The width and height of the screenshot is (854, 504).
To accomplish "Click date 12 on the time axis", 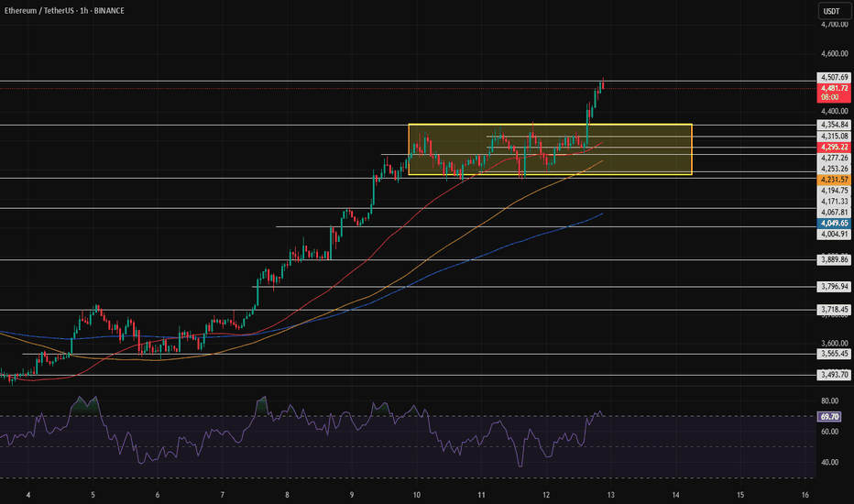I will click(x=546, y=495).
